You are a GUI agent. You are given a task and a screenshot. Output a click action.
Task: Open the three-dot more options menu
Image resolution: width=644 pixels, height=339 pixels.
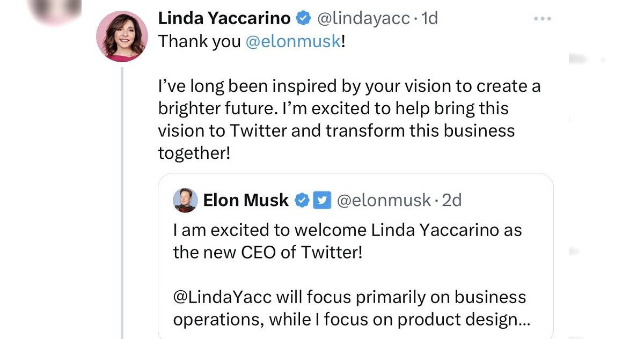[x=543, y=19]
